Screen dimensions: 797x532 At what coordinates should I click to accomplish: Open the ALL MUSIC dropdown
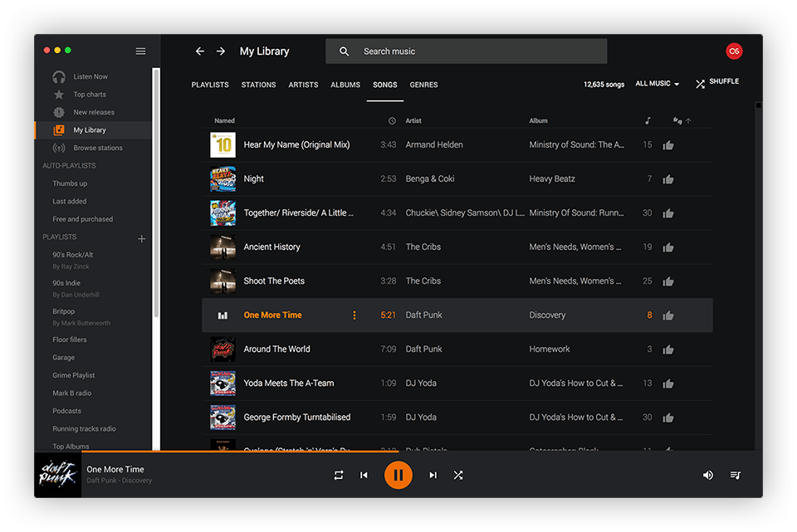[657, 82]
